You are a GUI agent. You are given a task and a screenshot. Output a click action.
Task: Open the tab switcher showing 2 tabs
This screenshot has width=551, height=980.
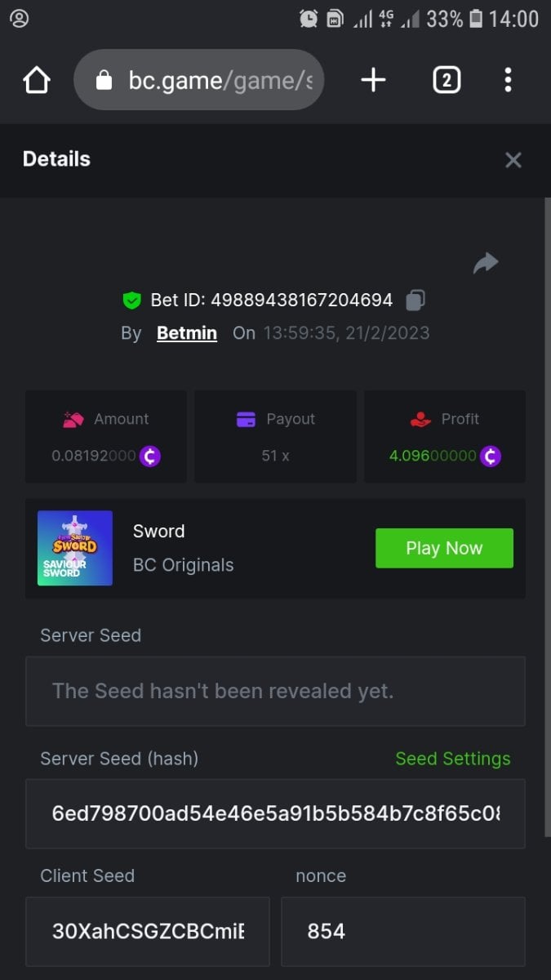click(447, 80)
